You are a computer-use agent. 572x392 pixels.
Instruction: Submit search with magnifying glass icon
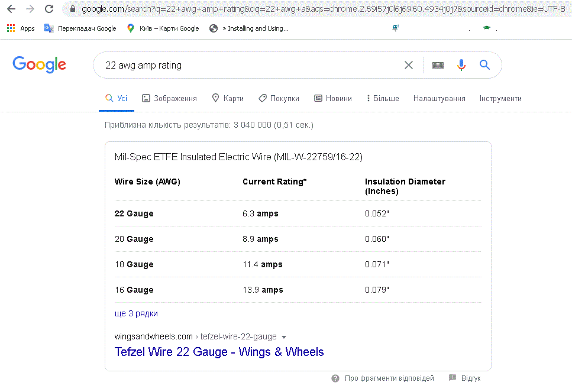(x=484, y=65)
